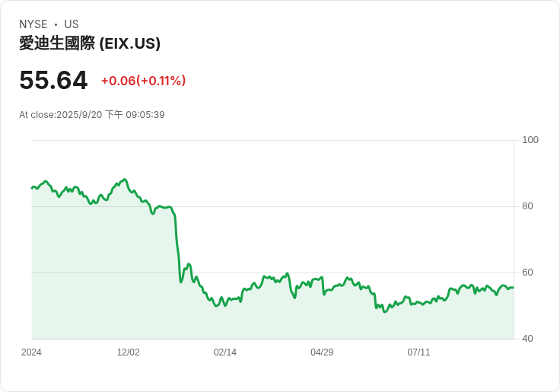This screenshot has width=560, height=392.
Task: Click the 07/11 x-axis date label
Action: (x=418, y=352)
